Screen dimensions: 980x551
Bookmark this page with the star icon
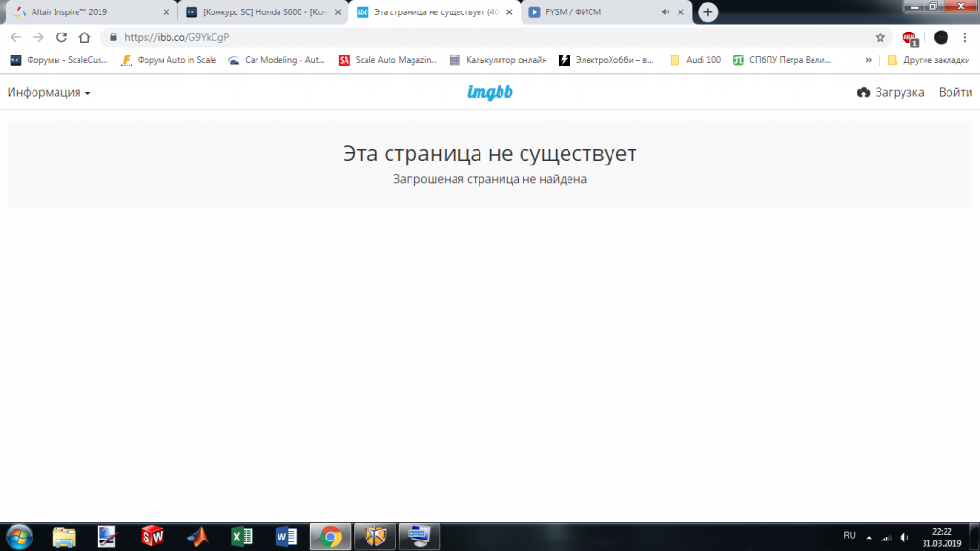tap(879, 35)
